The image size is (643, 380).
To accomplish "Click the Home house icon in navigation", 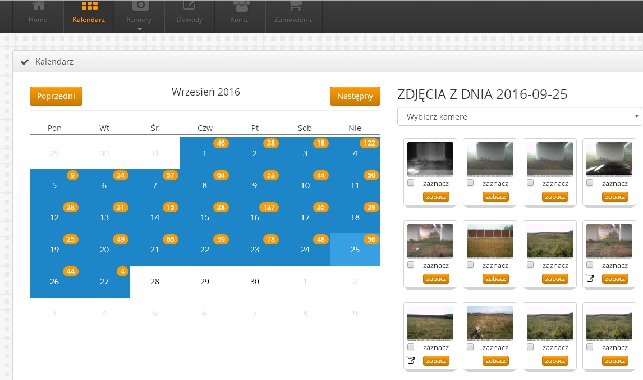I will 38,5.
